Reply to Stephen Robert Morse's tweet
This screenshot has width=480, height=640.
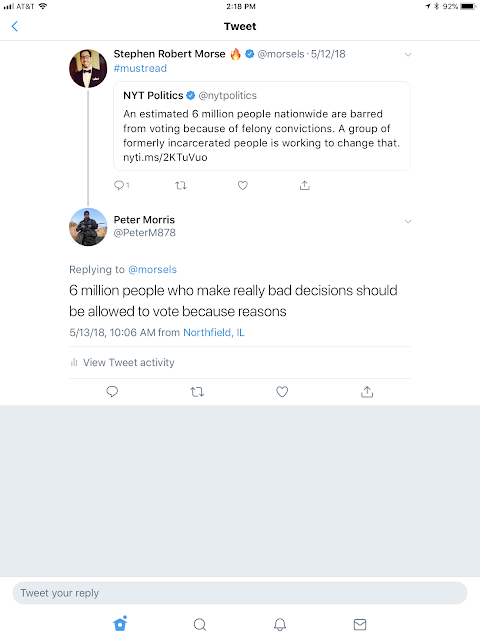pyautogui.click(x=121, y=185)
